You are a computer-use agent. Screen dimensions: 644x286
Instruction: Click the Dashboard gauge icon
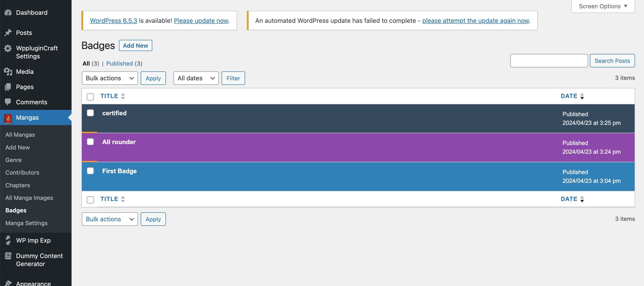(8, 13)
